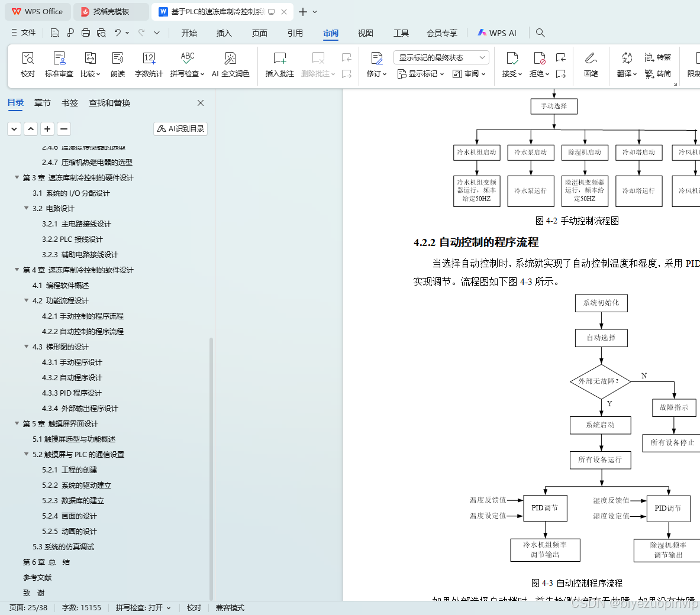Click the print icon in quick toolbar
Viewport: 700px width, 615px height.
tap(86, 33)
